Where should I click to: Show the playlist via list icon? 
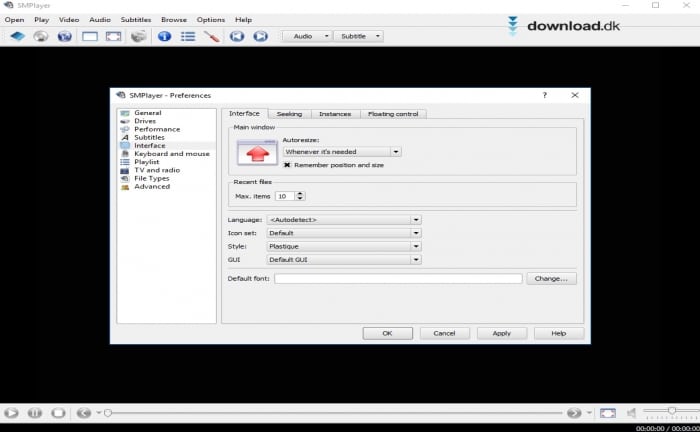(x=188, y=36)
